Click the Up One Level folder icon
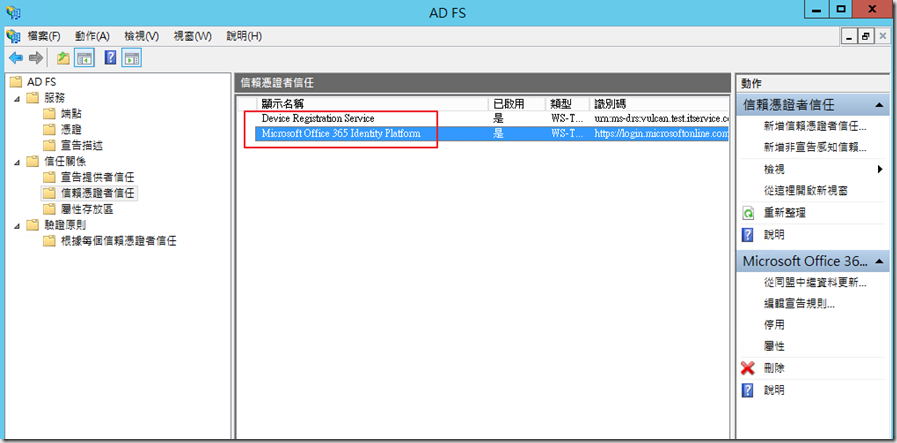897x443 pixels. 64,58
